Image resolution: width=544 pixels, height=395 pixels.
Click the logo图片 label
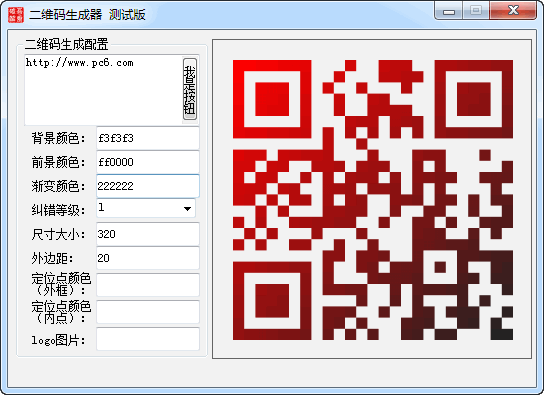tap(58, 340)
